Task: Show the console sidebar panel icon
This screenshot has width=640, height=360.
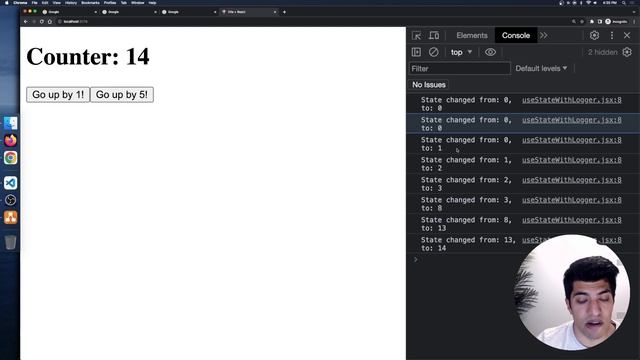Action: (416, 52)
